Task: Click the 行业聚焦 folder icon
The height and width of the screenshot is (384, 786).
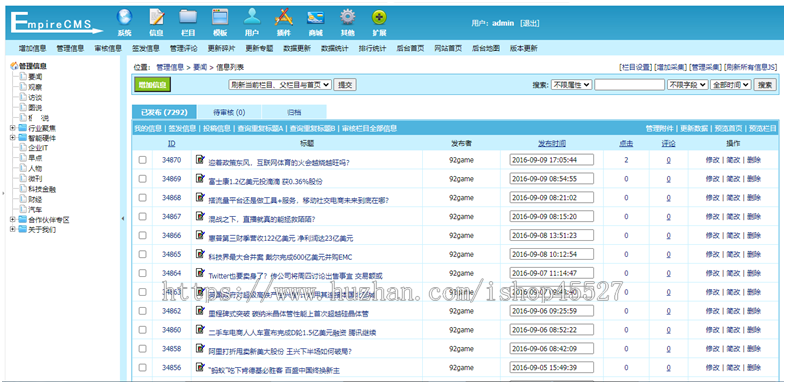Action: [23, 127]
